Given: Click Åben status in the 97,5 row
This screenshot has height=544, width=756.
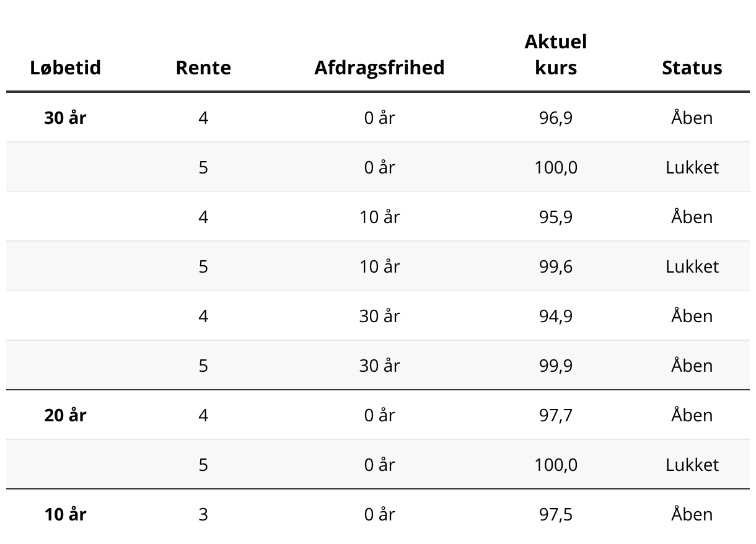Looking at the screenshot, I should [x=692, y=514].
